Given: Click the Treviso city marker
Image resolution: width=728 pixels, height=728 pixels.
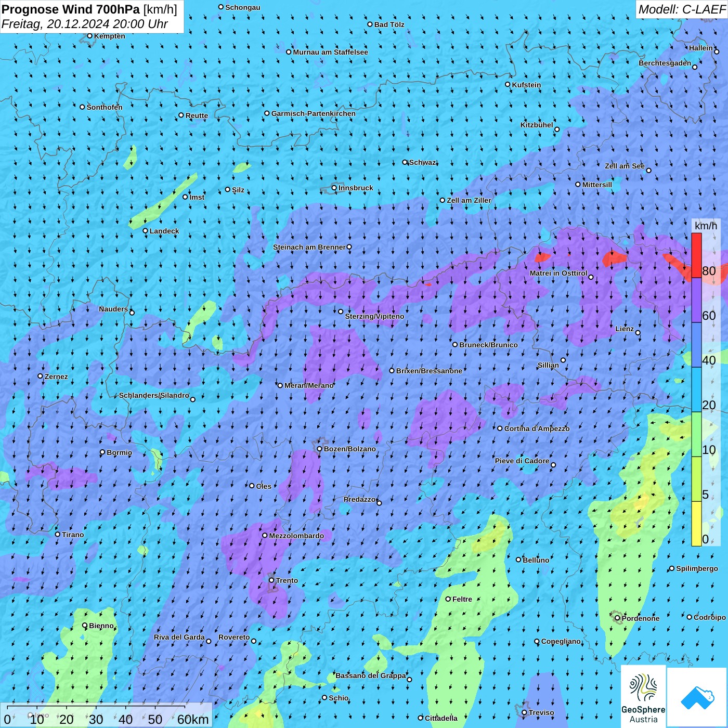Looking at the screenshot, I should point(525,713).
